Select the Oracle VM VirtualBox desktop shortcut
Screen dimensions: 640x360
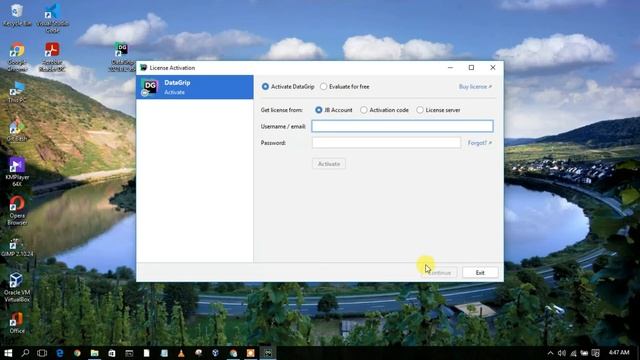coord(17,287)
